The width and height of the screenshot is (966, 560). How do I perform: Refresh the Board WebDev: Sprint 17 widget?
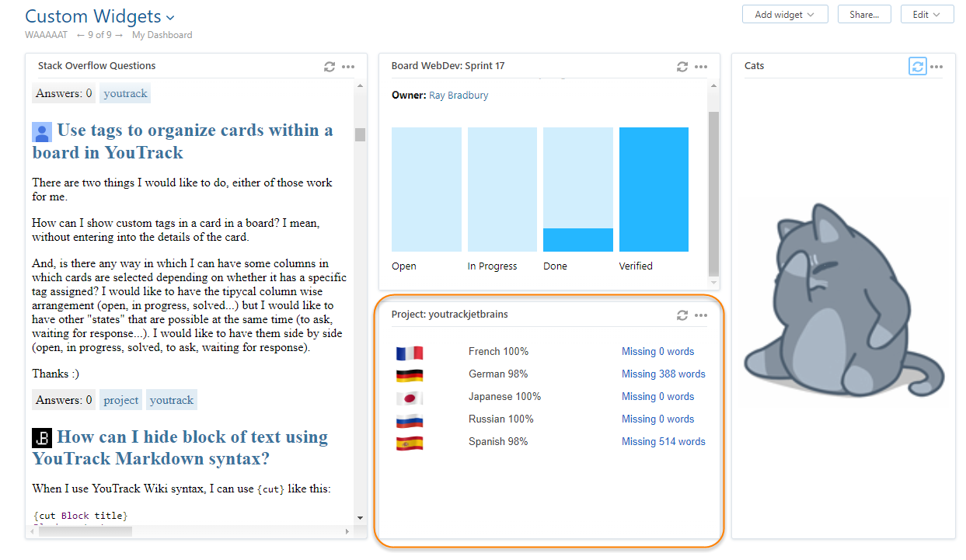click(682, 67)
